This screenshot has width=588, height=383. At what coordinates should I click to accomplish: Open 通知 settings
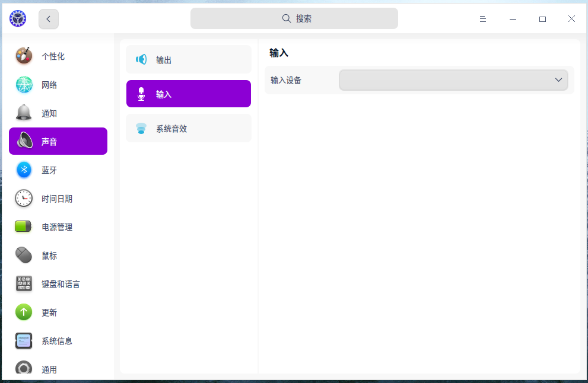pyautogui.click(x=58, y=113)
